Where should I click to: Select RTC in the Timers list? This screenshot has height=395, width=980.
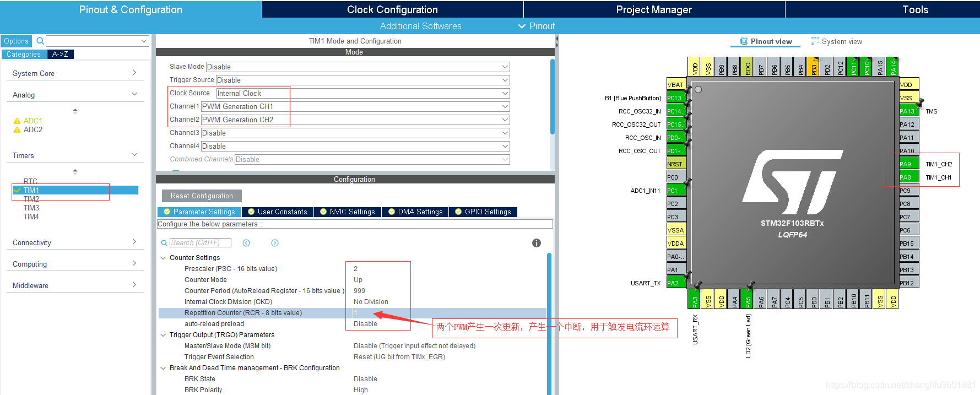[x=31, y=181]
